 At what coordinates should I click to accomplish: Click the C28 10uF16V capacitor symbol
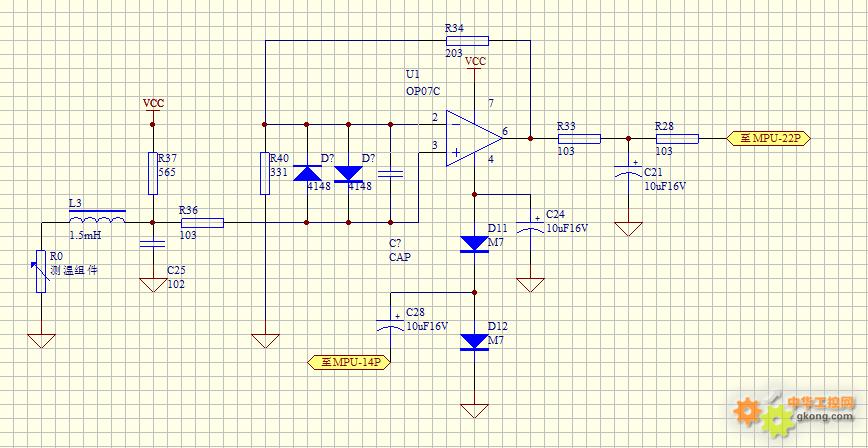coord(389,323)
